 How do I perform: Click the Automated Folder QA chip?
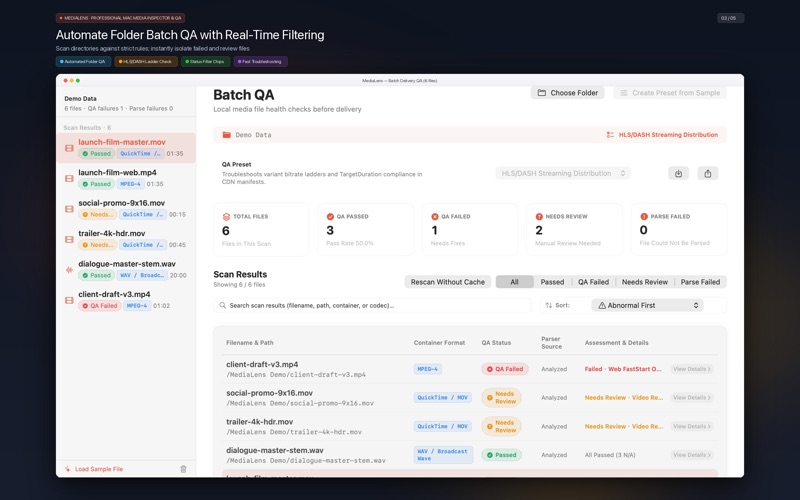click(83, 61)
